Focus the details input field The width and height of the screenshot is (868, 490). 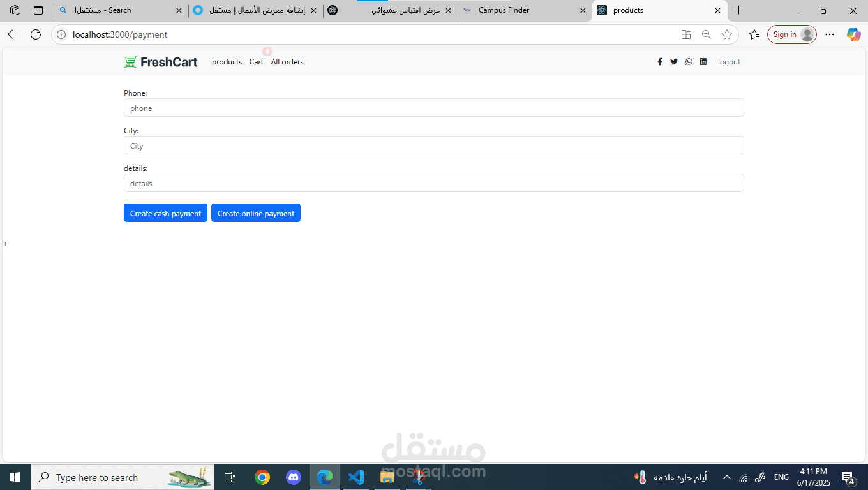click(x=434, y=183)
